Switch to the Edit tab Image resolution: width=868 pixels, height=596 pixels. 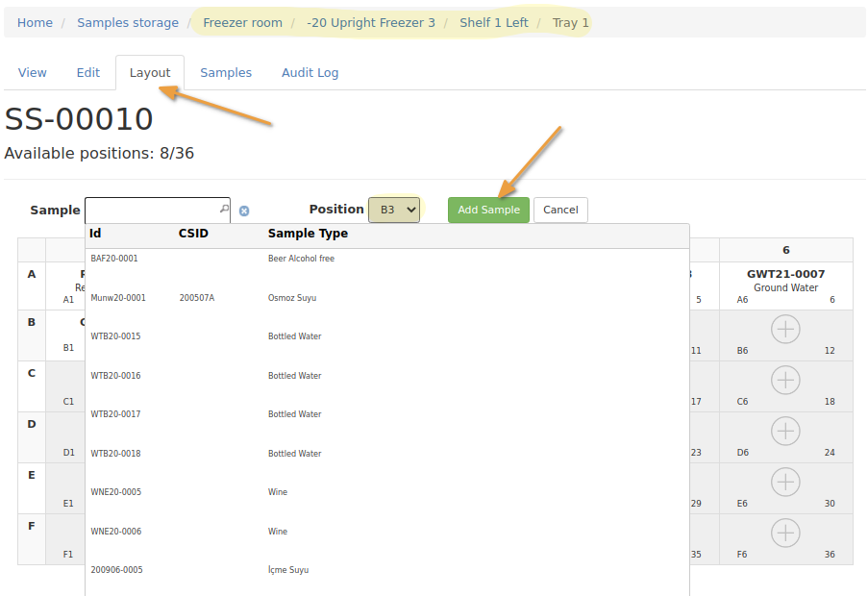click(x=87, y=72)
